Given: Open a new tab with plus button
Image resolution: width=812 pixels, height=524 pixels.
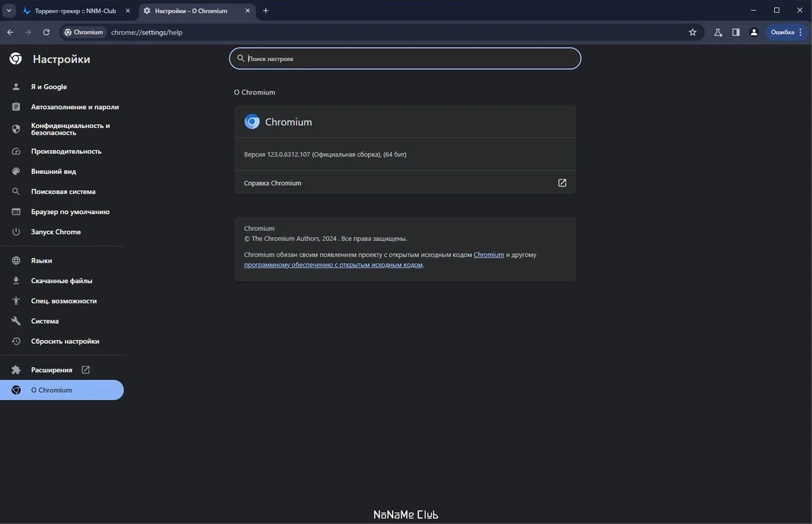Looking at the screenshot, I should coord(266,11).
